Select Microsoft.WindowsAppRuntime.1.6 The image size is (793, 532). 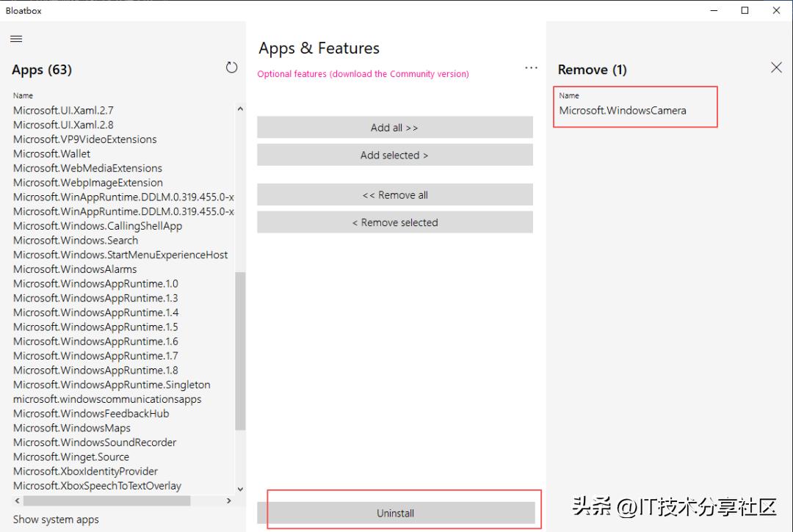(95, 341)
